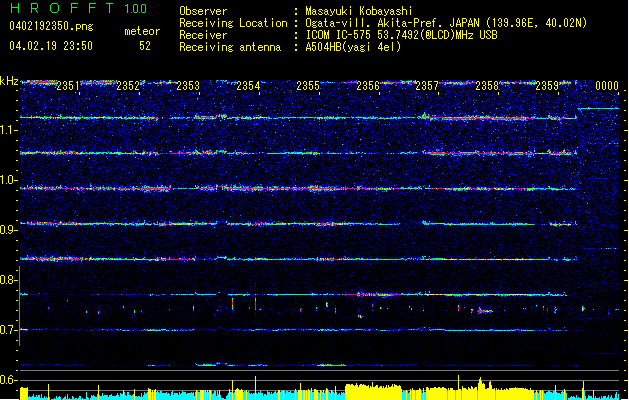Click the meteor label
This screenshot has width=629, height=400.
(142, 31)
